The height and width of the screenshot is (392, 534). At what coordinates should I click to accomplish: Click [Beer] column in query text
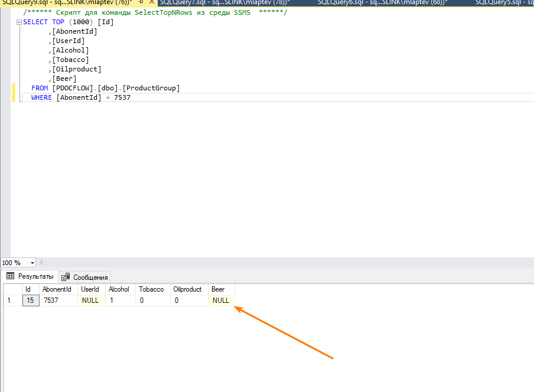pos(64,79)
